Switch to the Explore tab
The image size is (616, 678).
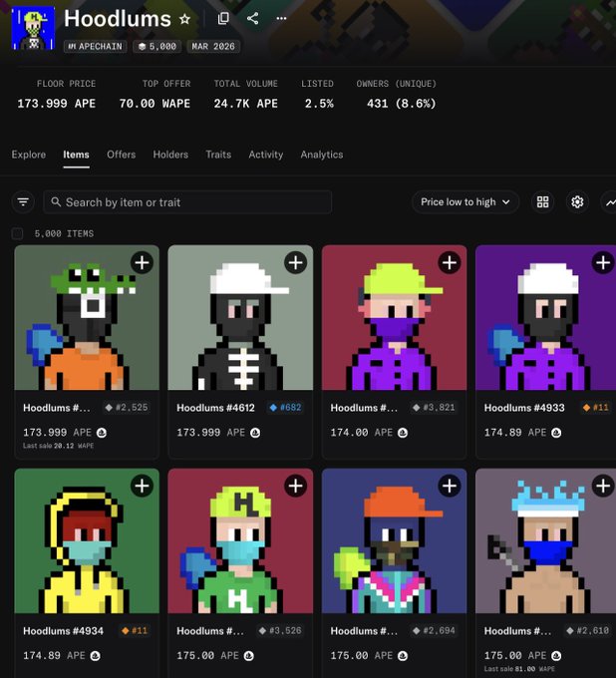point(29,155)
